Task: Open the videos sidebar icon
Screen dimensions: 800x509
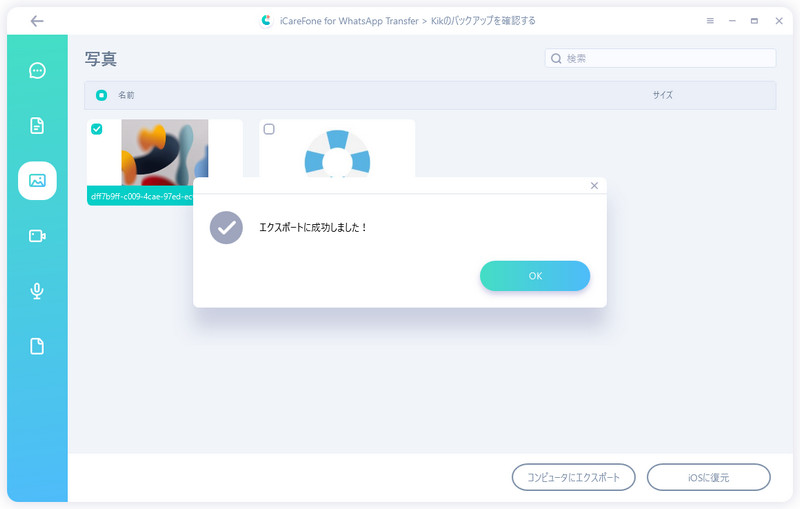Action: pyautogui.click(x=37, y=236)
